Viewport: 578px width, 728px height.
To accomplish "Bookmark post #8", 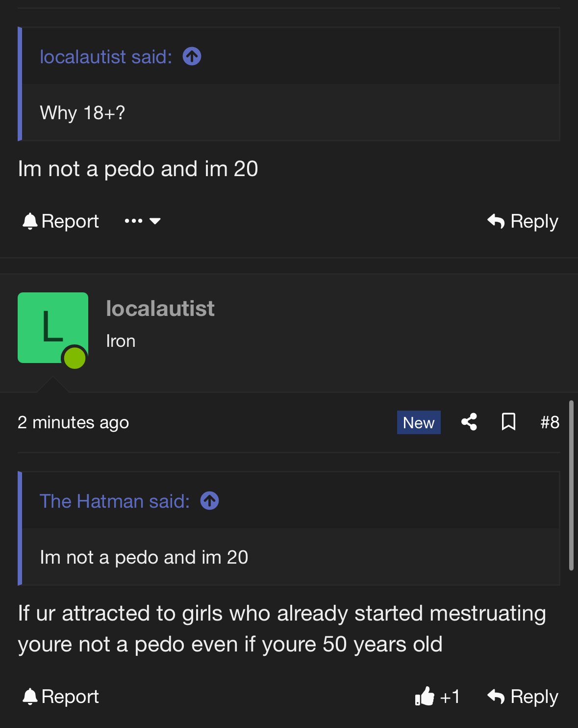I will click(x=508, y=422).
